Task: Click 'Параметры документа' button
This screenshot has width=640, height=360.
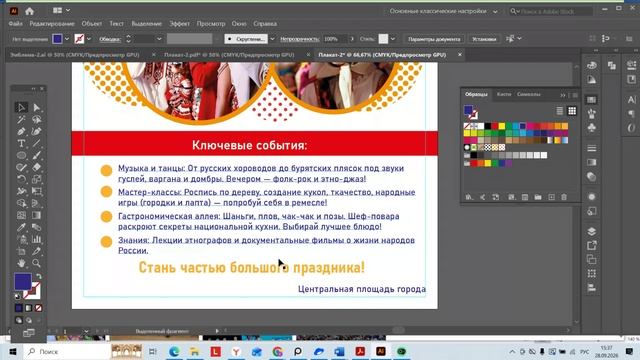Action: 434,39
